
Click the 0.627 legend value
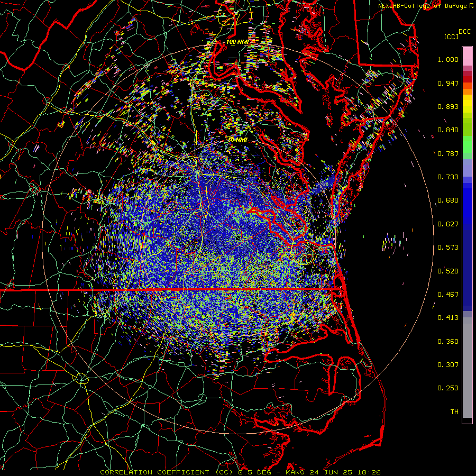coord(448,224)
